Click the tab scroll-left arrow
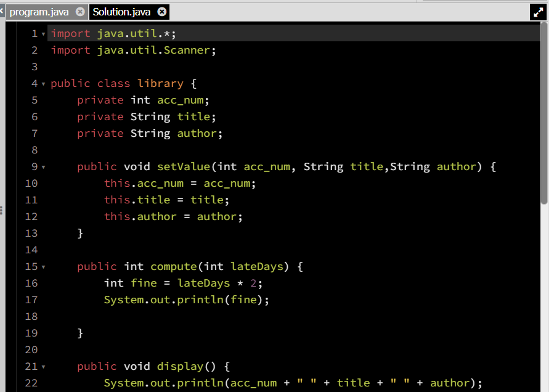 click(2, 11)
